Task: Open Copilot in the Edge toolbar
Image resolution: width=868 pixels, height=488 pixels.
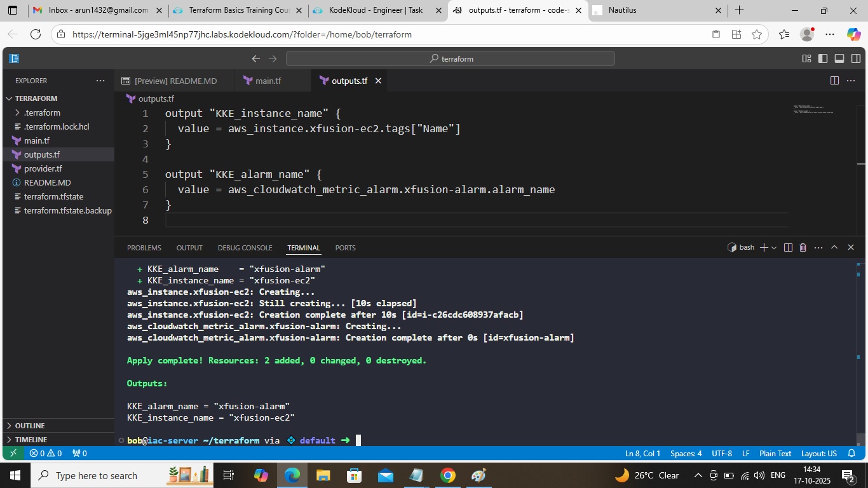Action: pos(853,34)
